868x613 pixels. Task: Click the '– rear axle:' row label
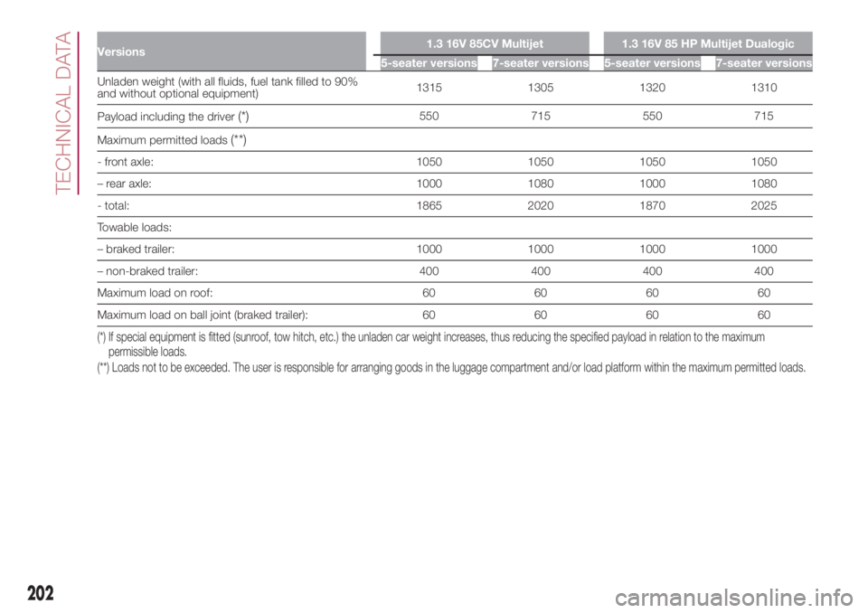124,184
